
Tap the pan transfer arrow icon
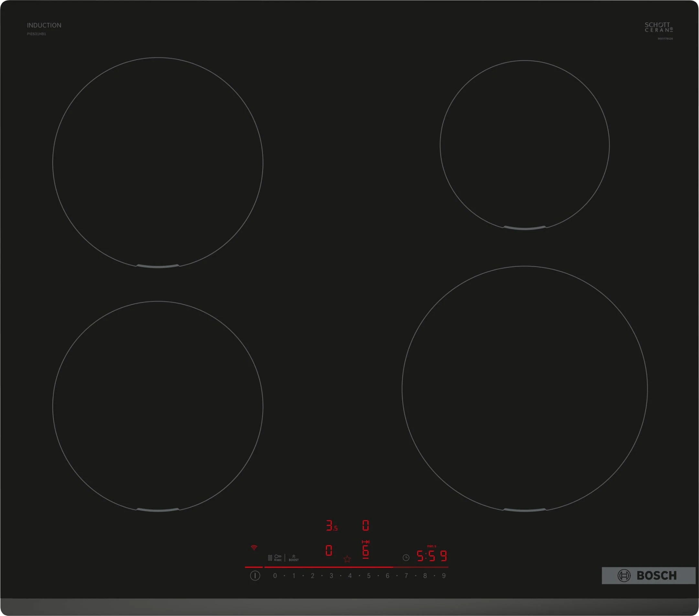click(366, 542)
